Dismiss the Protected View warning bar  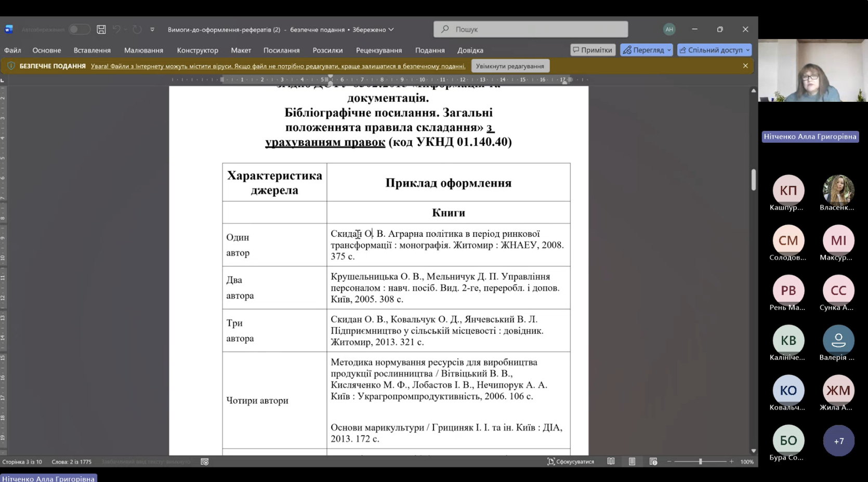click(745, 66)
